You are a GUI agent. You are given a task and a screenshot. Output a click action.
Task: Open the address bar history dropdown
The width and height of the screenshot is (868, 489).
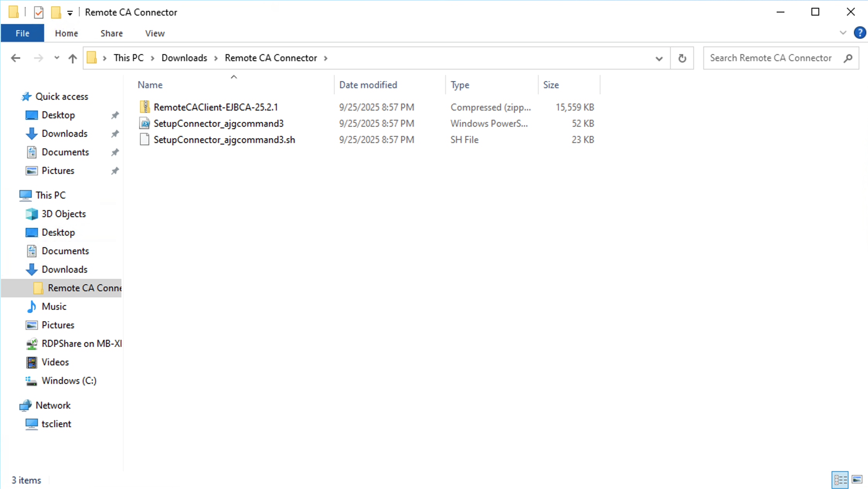(x=659, y=58)
